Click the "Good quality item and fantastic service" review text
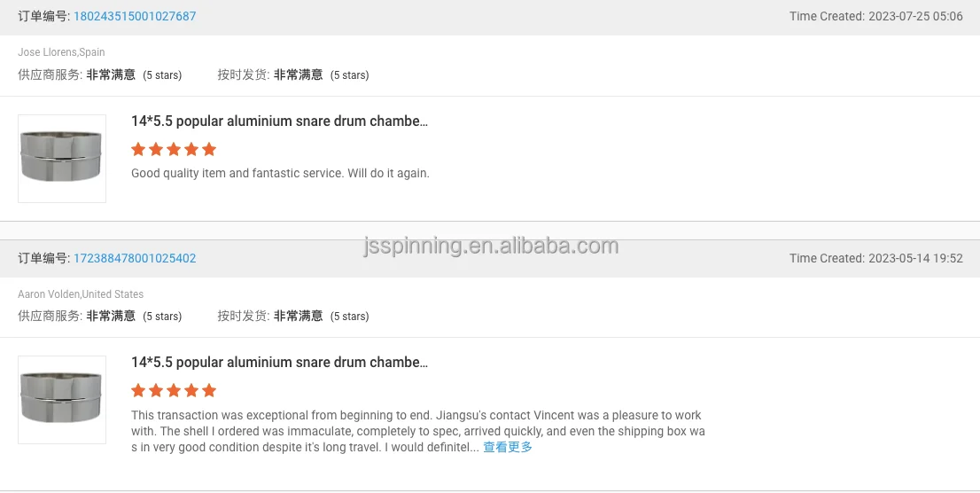 tap(280, 174)
